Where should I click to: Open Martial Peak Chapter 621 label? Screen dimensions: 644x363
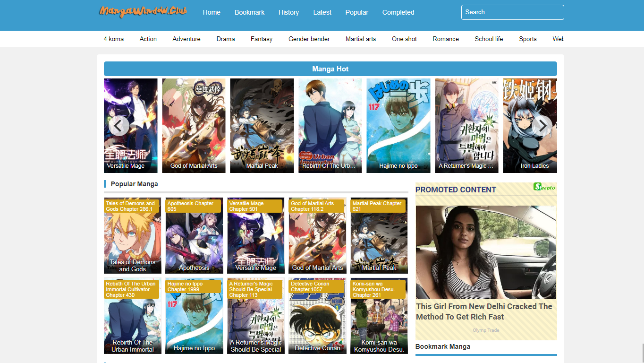[x=378, y=206]
